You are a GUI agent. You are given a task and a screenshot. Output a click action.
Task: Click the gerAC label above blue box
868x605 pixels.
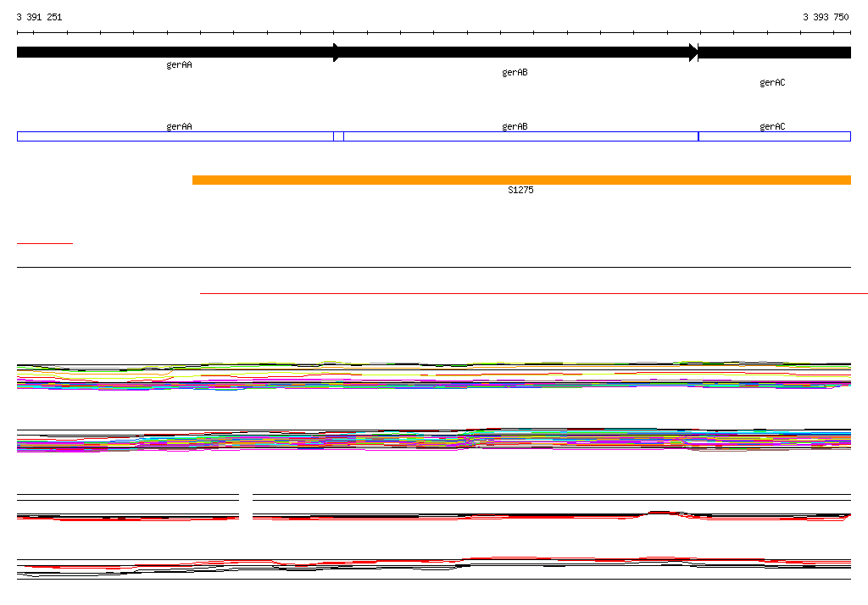point(772,126)
